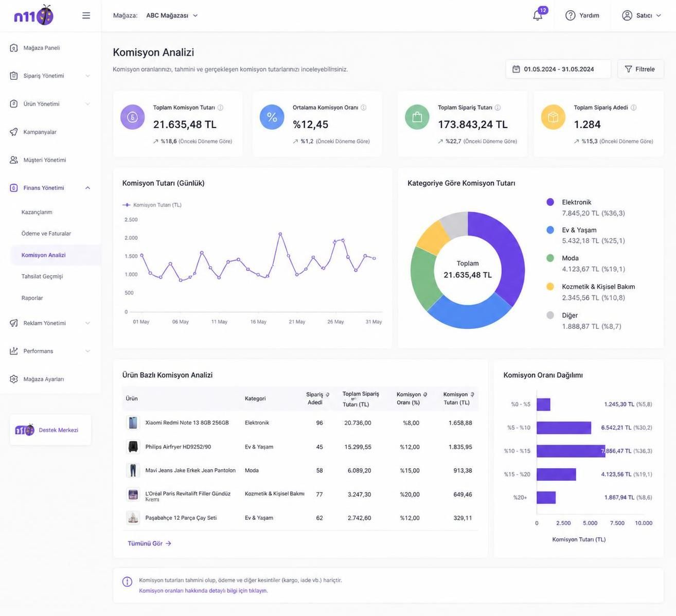Expand the Reklam Yönetimi menu

pyautogui.click(x=50, y=323)
